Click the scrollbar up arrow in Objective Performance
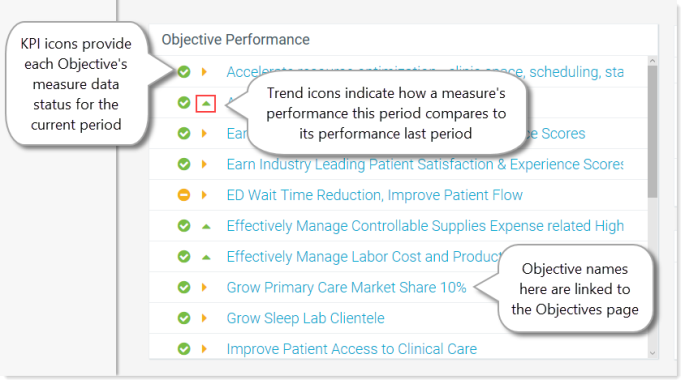Viewport: 685px width, 384px height. [x=653, y=61]
